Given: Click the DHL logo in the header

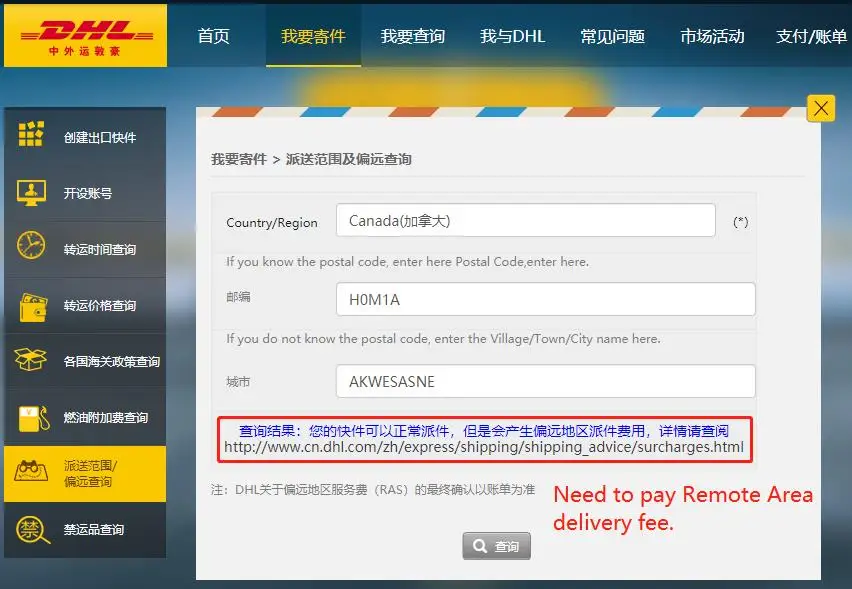Looking at the screenshot, I should 85,36.
